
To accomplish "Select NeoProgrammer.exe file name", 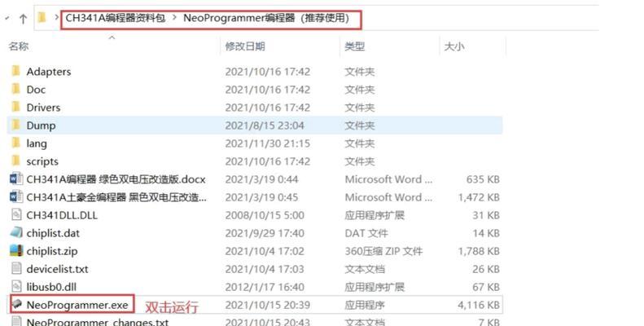I will pos(77,305).
